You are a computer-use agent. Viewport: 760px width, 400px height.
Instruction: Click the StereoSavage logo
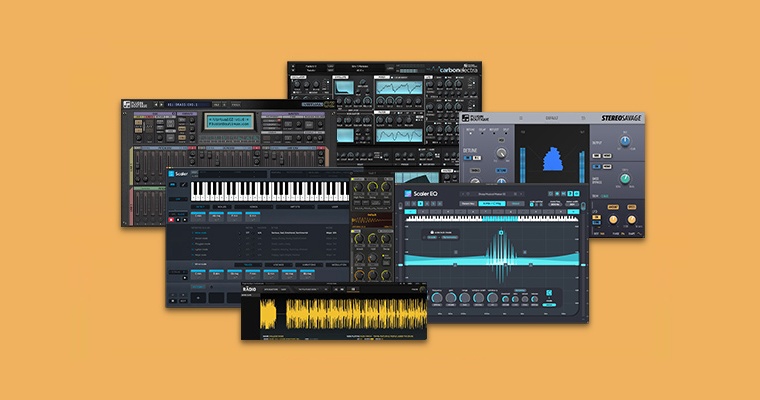(621, 118)
